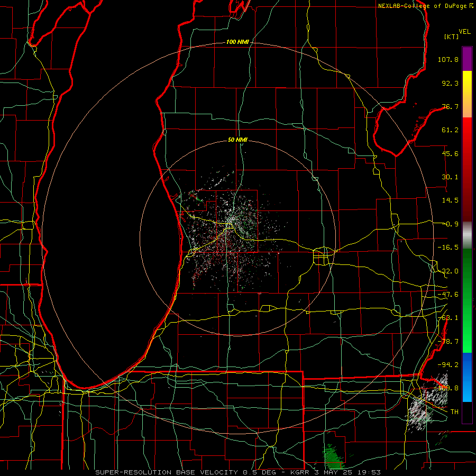Click the 30.1 velocity scale value
Viewport: 476px width, 476px height.
coord(450,177)
